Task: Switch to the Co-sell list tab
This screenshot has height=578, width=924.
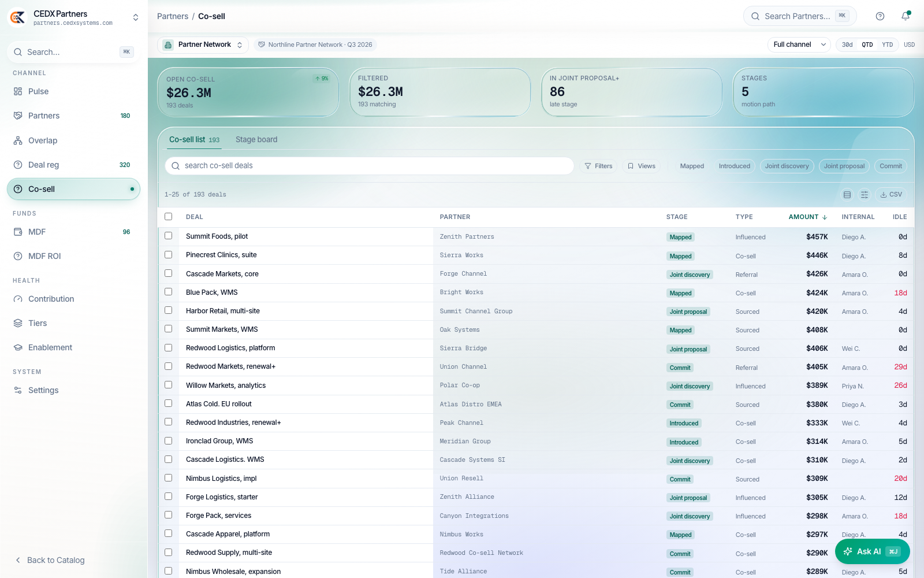Action: pos(194,139)
